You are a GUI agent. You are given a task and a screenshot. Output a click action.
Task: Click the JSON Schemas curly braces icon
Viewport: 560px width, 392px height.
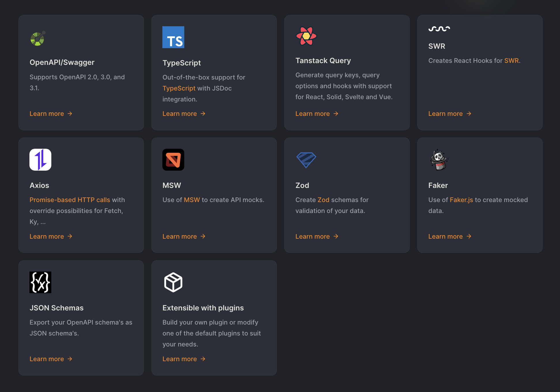(x=40, y=282)
